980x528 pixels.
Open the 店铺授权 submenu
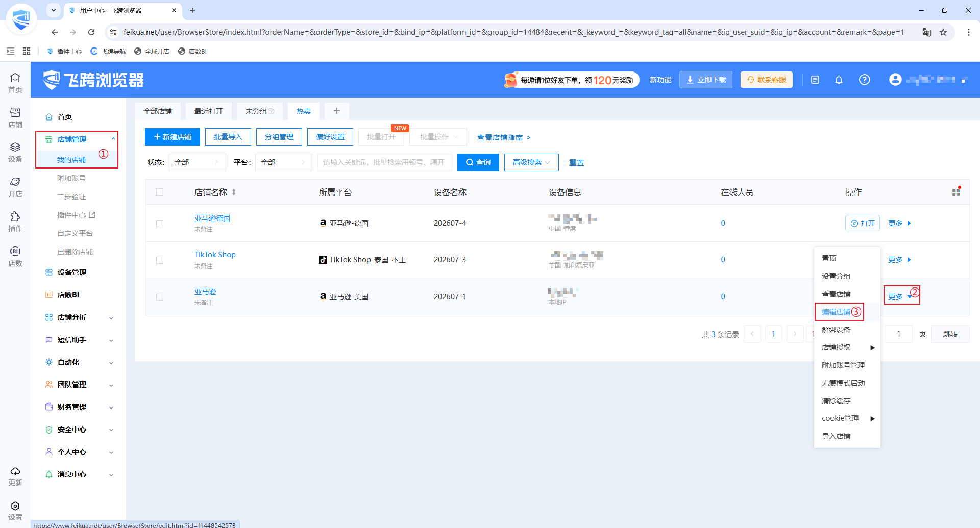(847, 347)
